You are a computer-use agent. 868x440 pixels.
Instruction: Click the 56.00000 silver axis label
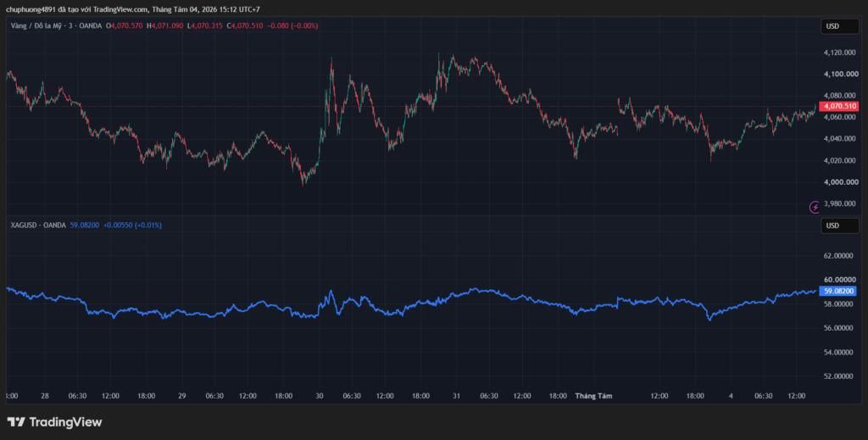coord(840,327)
